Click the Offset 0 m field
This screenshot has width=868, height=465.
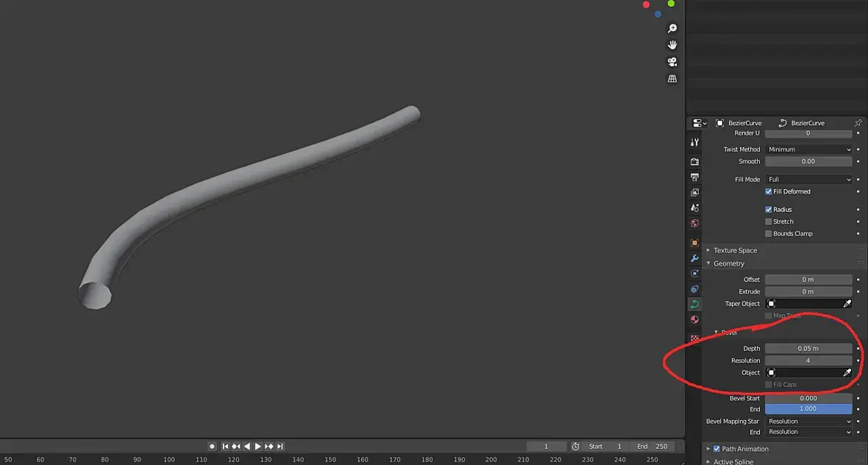(x=808, y=280)
